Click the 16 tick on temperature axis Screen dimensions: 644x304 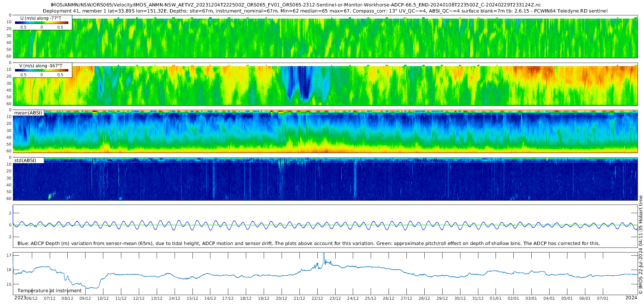coord(9,270)
